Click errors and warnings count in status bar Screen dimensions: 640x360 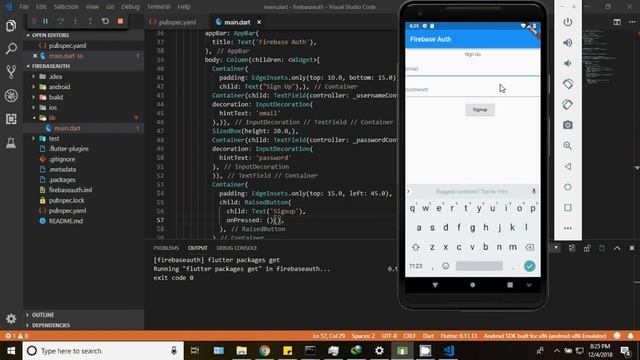[16, 336]
